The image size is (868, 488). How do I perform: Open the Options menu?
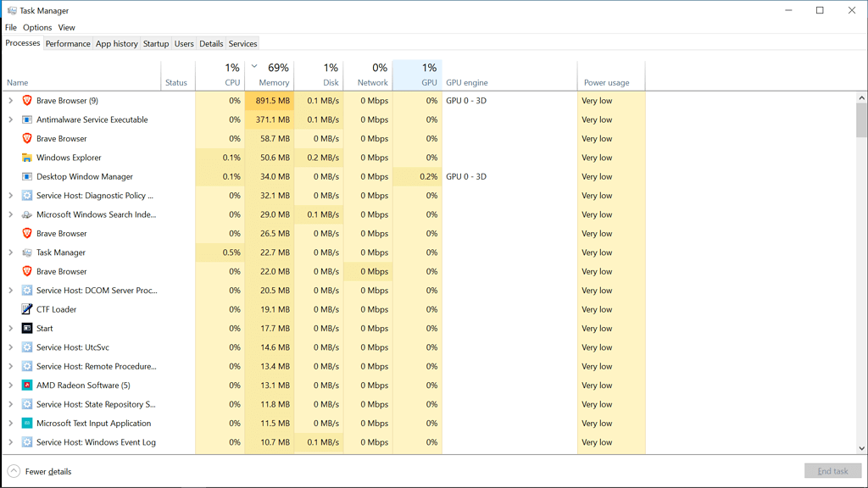37,27
